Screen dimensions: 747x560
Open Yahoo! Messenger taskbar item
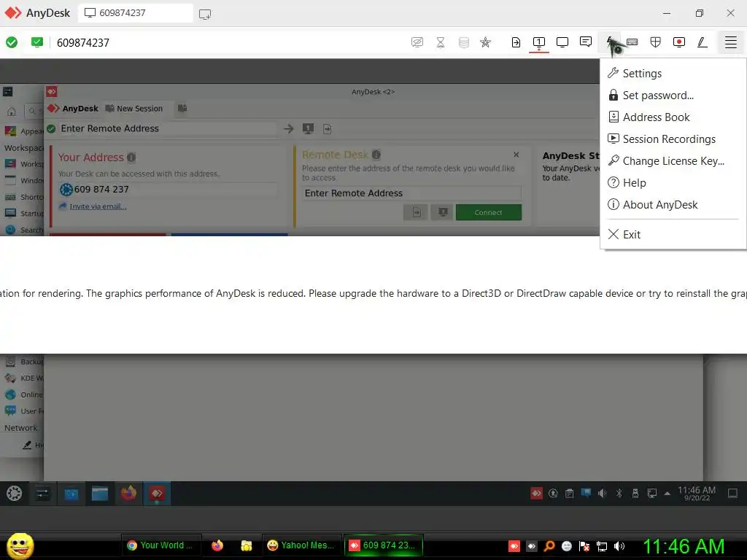(x=301, y=545)
